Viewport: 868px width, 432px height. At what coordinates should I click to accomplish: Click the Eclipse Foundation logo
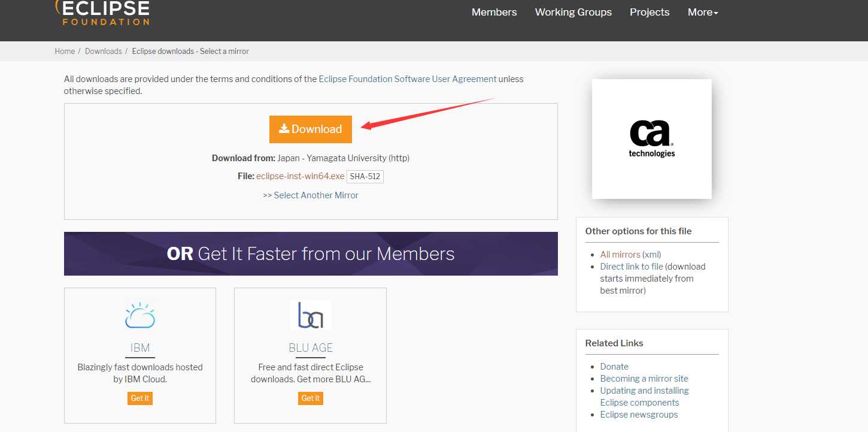click(102, 12)
